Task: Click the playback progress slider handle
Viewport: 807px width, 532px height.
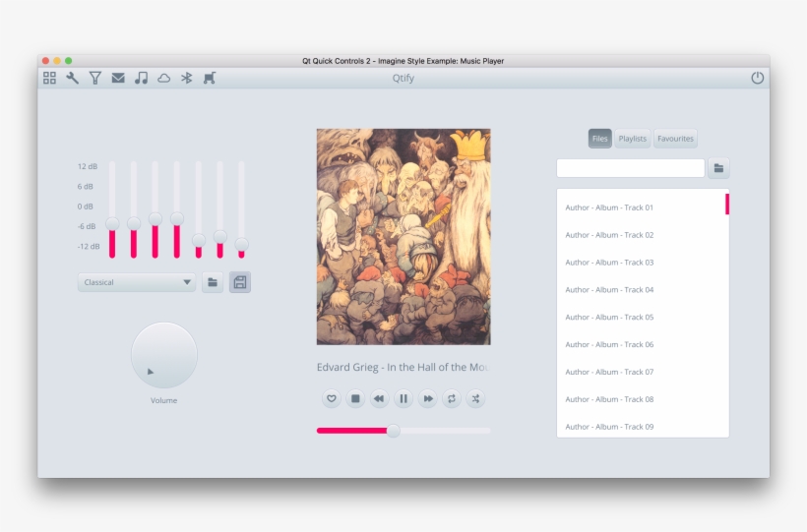Action: click(394, 431)
